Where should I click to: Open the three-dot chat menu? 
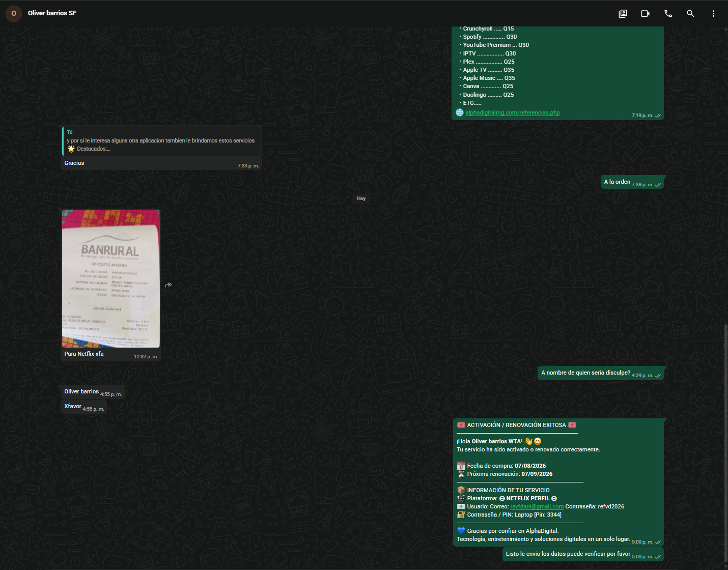point(713,14)
